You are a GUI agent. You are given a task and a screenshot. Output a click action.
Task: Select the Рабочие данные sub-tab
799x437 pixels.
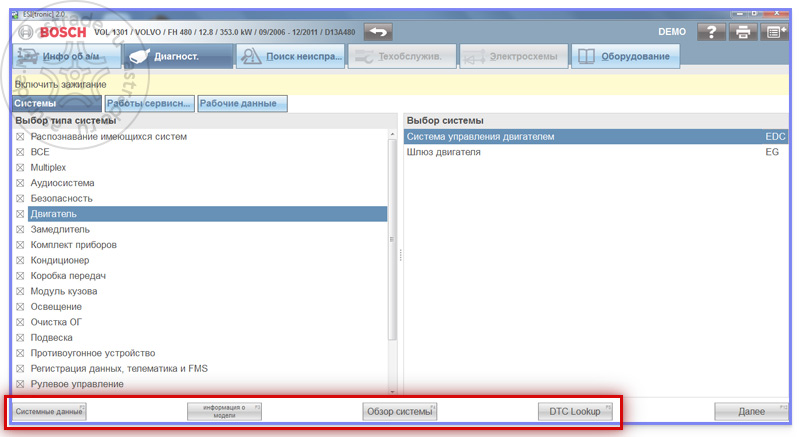click(243, 103)
